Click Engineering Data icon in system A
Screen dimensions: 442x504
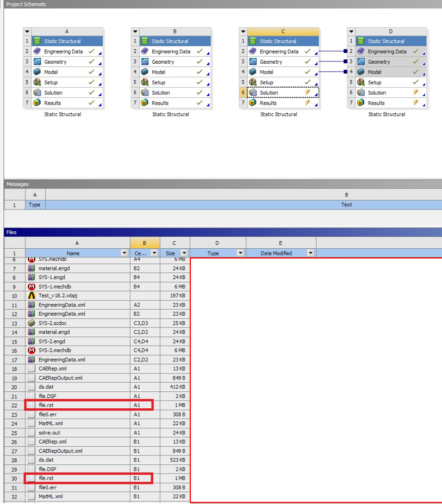37,51
